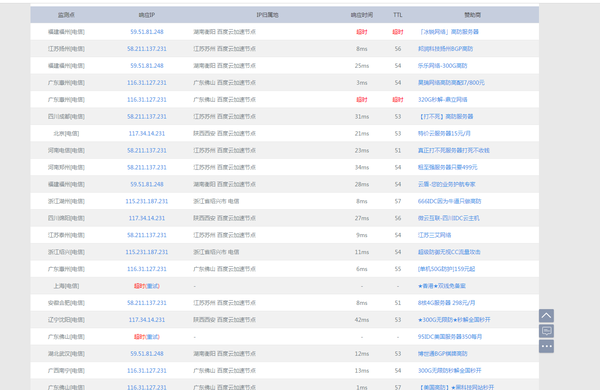Open IP 117.34.14.231 in the 27ms row
Screen dimensions: 600x390
click(x=147, y=218)
